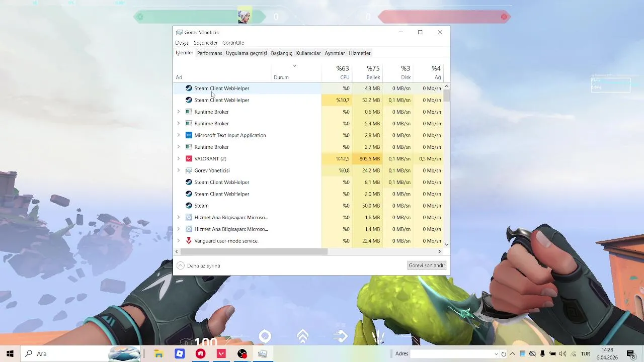Screen dimensions: 644x362
Task: Switch to the Kullanıcılar tab
Action: coord(308,53)
